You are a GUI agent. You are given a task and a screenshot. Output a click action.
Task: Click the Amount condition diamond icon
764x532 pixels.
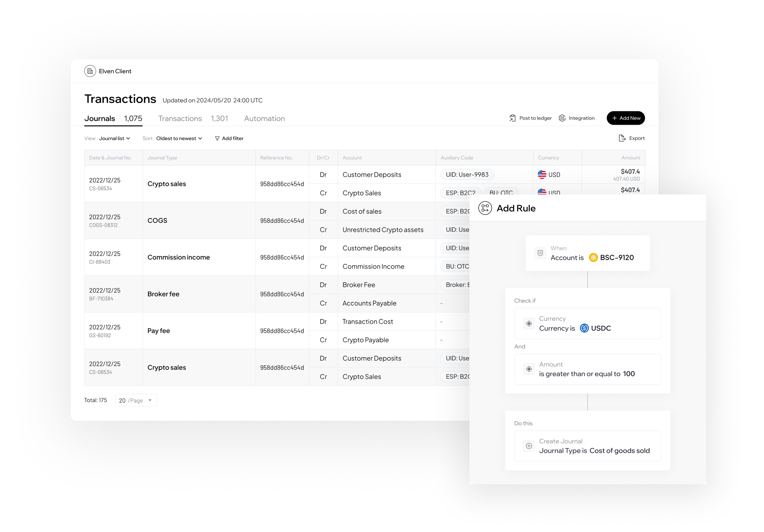529,369
